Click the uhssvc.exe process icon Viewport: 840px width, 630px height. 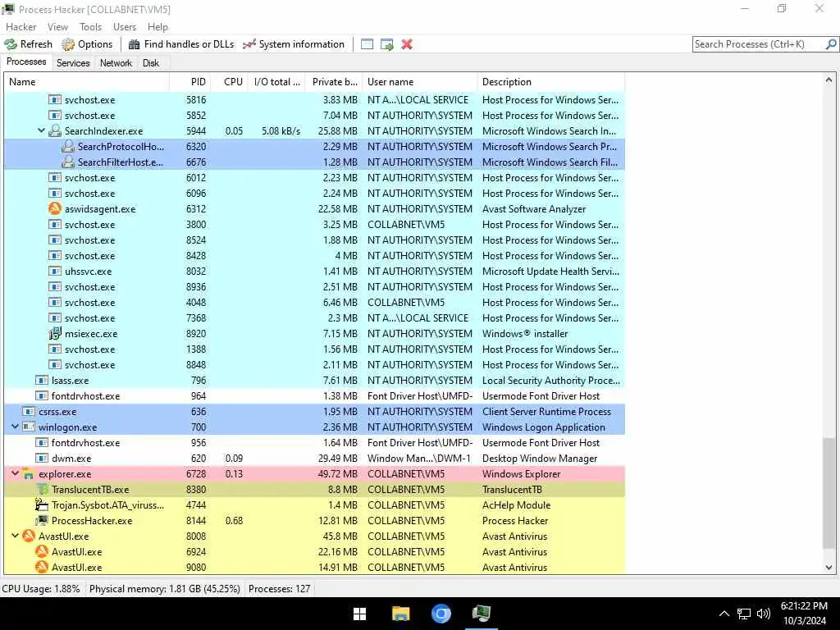[x=55, y=271]
